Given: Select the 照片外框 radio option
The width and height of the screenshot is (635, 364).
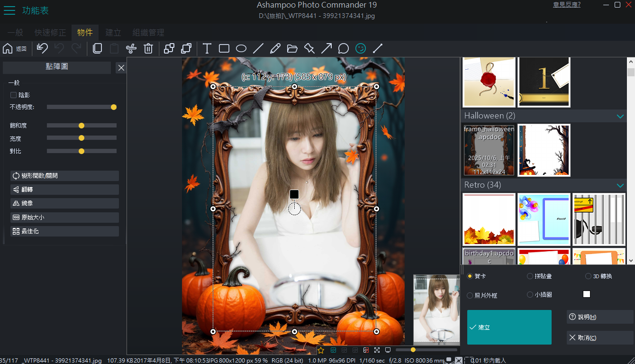Looking at the screenshot, I should tap(470, 295).
